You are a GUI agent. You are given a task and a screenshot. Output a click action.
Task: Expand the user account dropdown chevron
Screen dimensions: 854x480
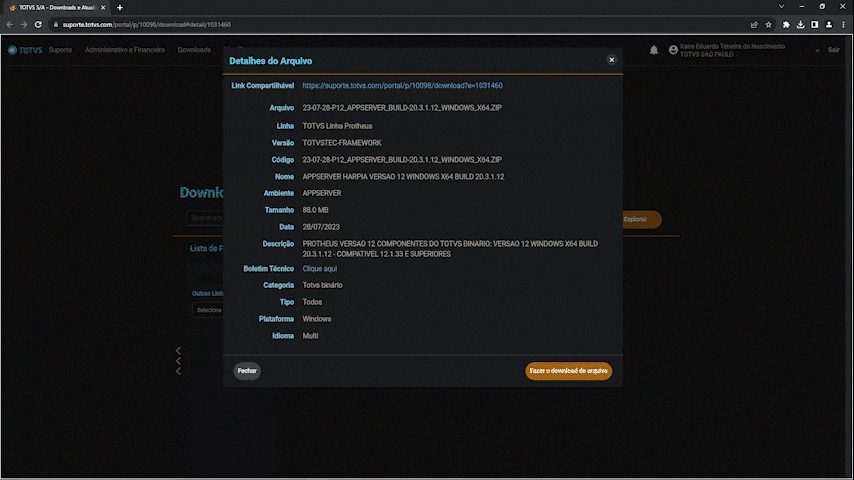pyautogui.click(x=817, y=50)
